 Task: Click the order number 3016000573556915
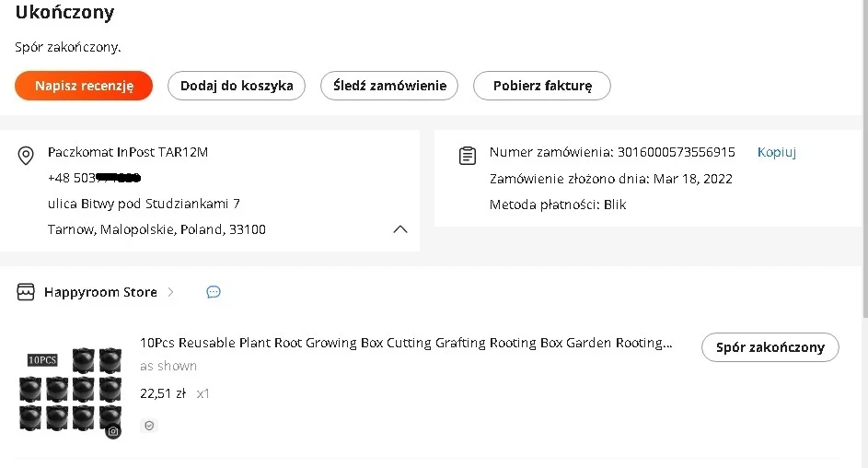(x=676, y=152)
